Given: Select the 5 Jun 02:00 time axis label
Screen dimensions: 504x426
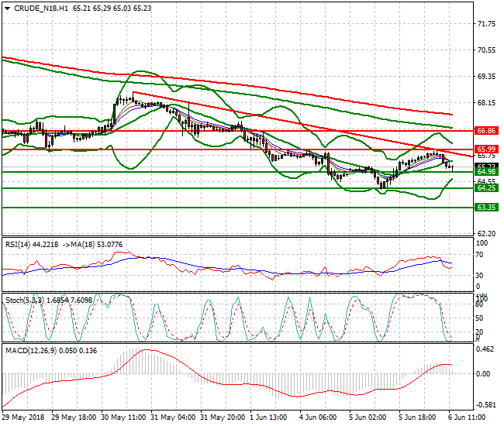Looking at the screenshot, I should click(x=368, y=417).
